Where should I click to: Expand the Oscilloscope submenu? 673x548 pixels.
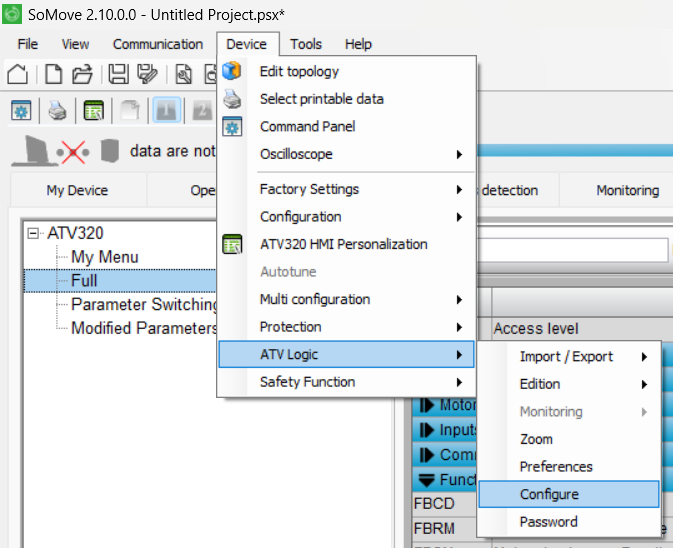tap(346, 154)
